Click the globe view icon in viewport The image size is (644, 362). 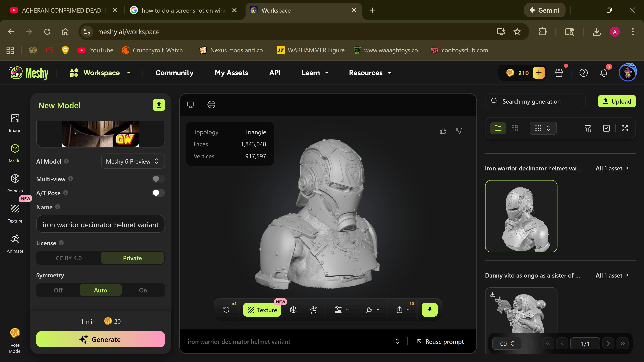211,104
